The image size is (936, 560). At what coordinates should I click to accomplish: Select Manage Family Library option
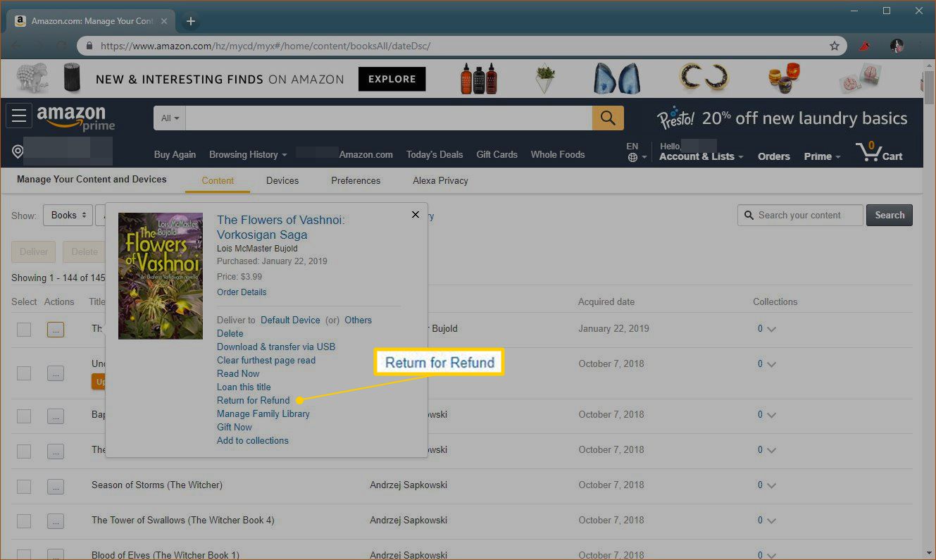click(x=263, y=413)
